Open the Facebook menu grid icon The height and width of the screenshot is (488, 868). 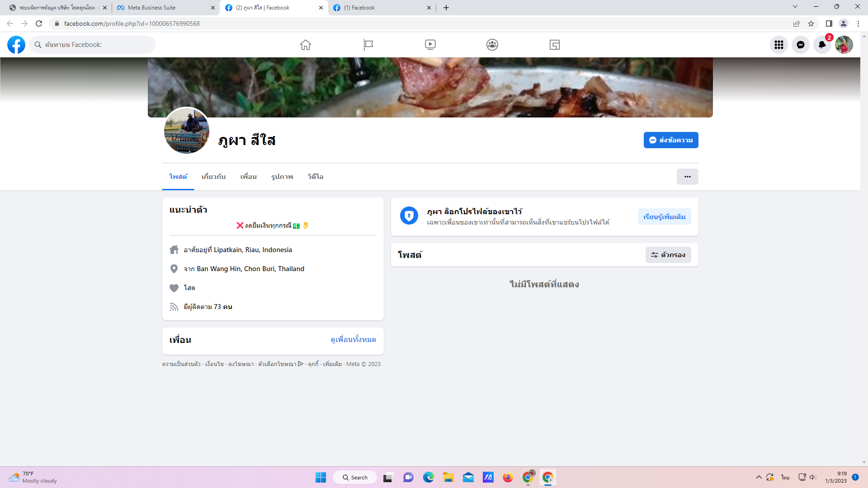pyautogui.click(x=778, y=45)
